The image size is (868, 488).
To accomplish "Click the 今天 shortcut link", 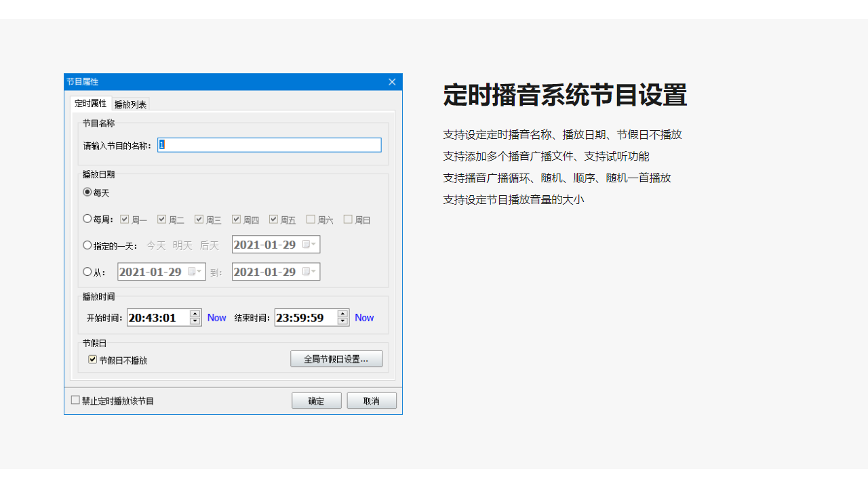I will (x=156, y=245).
